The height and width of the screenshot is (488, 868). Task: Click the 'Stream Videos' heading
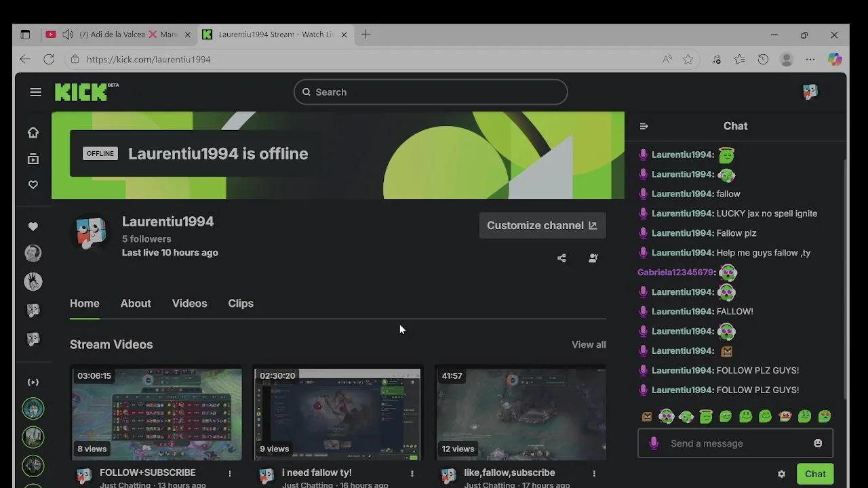point(111,345)
